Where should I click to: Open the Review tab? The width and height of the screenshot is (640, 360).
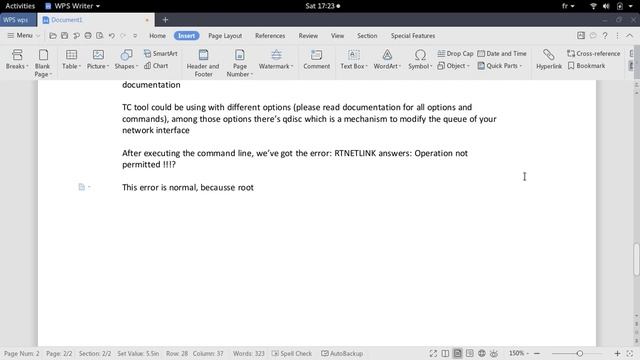click(308, 36)
